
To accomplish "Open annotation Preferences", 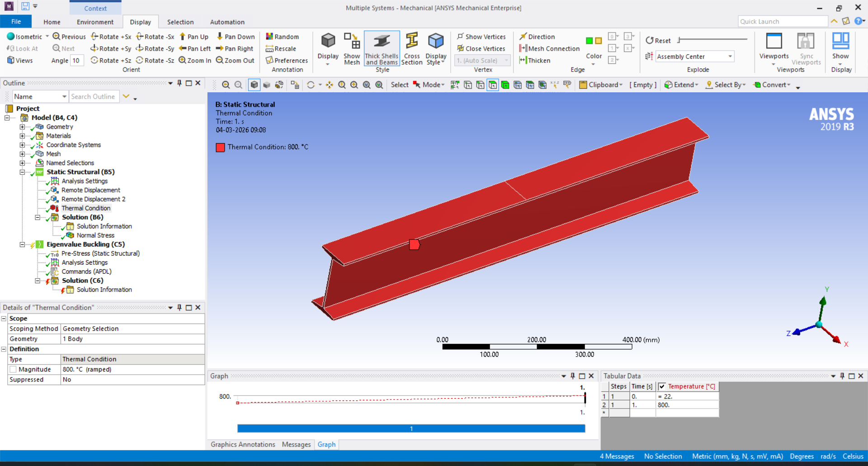I will pyautogui.click(x=287, y=60).
